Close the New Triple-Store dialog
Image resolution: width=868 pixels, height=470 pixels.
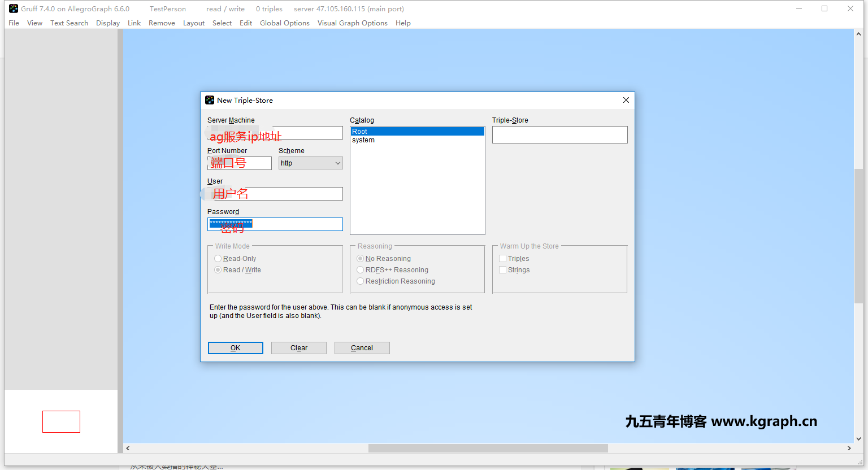pos(626,100)
